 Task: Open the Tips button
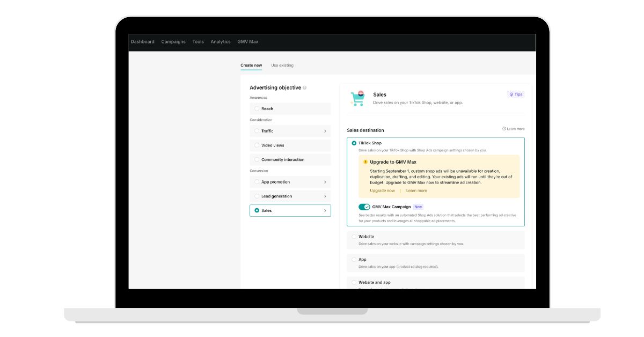(516, 94)
